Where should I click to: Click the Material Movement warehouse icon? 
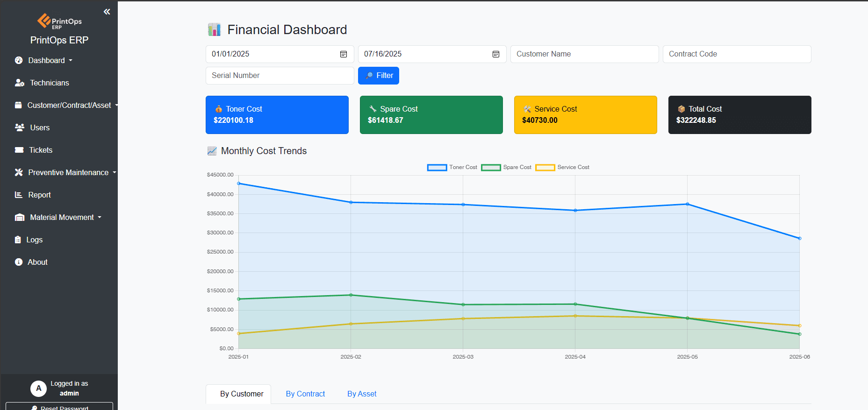click(20, 217)
